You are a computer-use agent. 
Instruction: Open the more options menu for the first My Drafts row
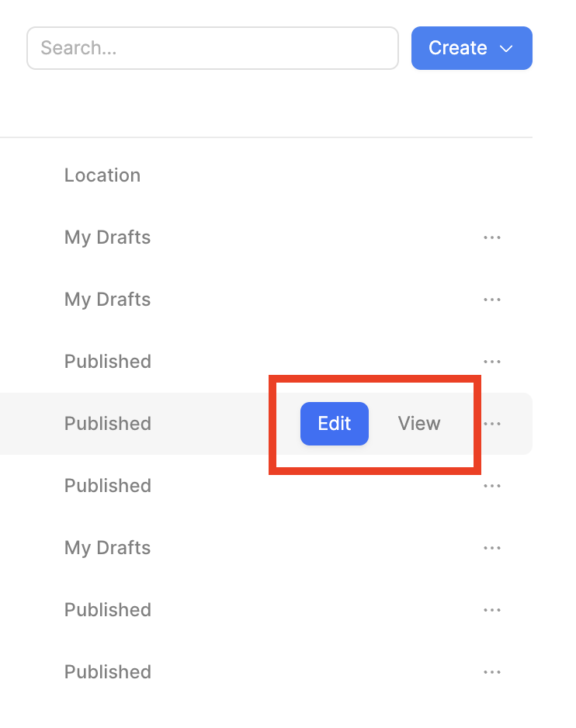tap(492, 237)
